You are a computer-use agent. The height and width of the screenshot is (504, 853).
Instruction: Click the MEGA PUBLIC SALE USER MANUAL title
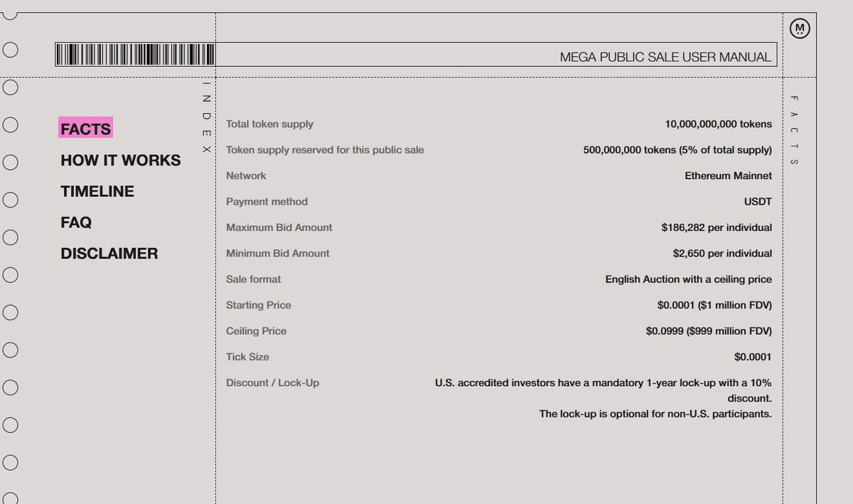click(665, 57)
